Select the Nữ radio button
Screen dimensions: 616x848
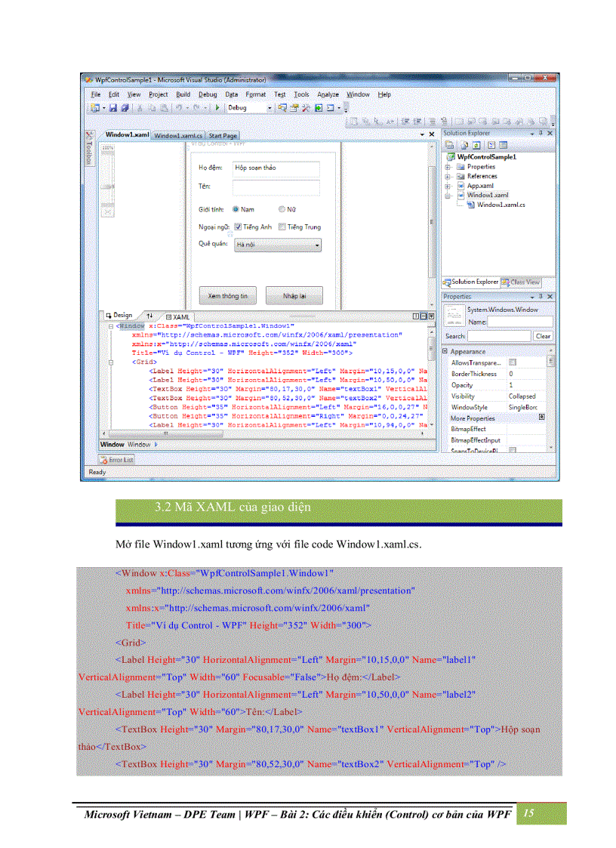(x=281, y=209)
